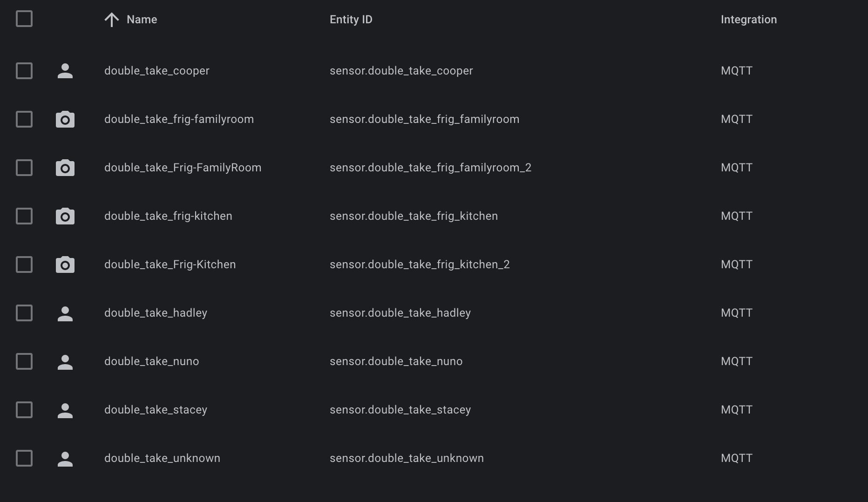This screenshot has width=868, height=502.
Task: Open sensor.double_take_unknown entity details
Action: click(407, 458)
